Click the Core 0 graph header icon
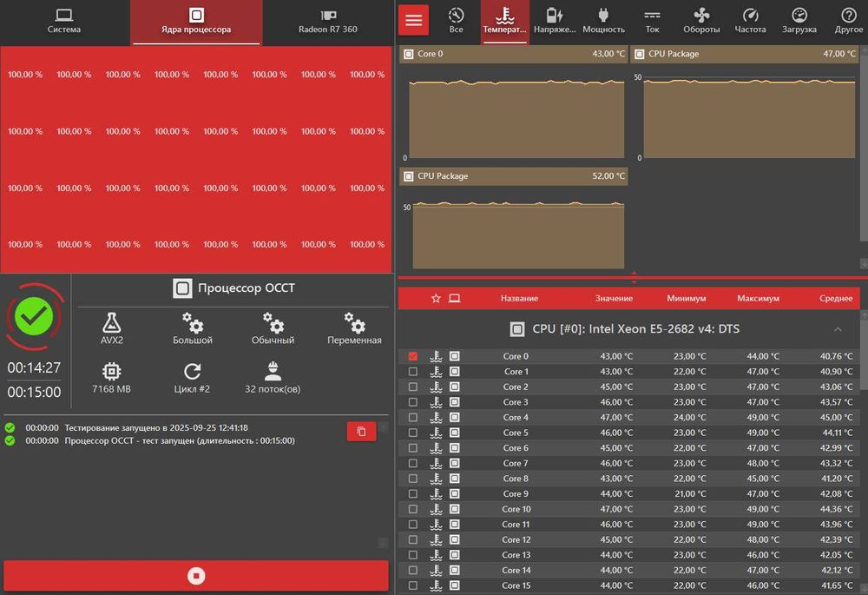 [x=409, y=54]
